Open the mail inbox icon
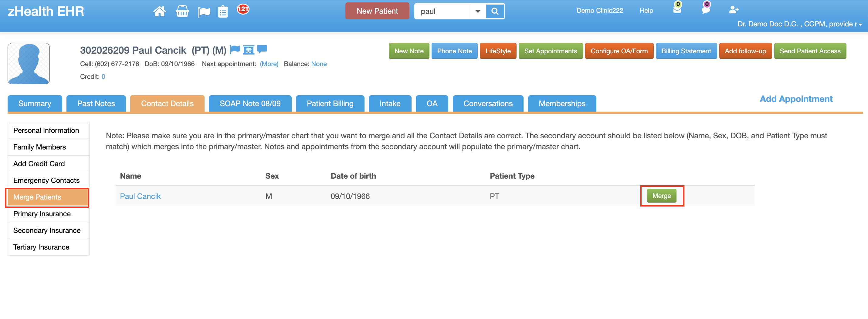This screenshot has width=868, height=319. click(677, 9)
